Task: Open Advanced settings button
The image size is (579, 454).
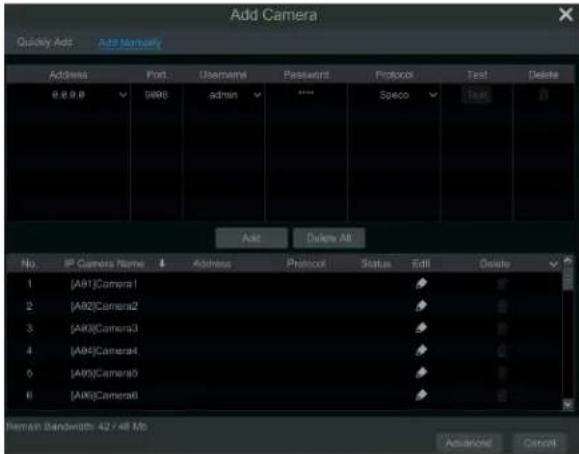Action: 469,443
